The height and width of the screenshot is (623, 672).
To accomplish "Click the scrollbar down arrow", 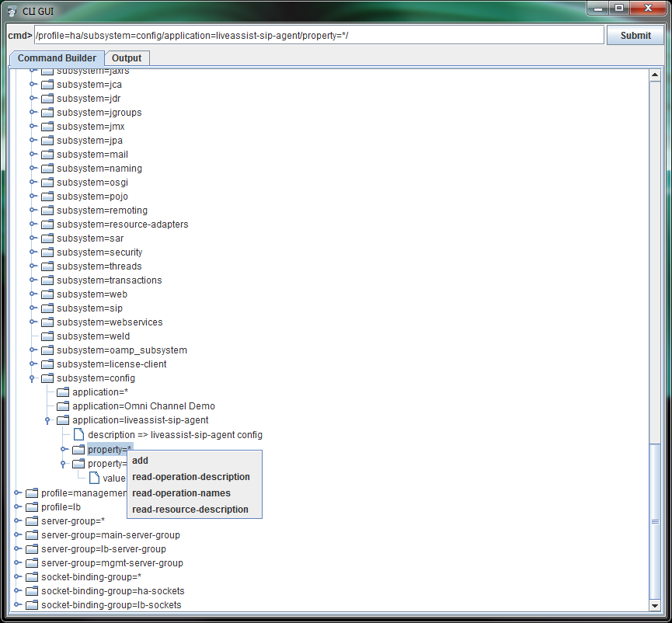I will click(x=655, y=606).
